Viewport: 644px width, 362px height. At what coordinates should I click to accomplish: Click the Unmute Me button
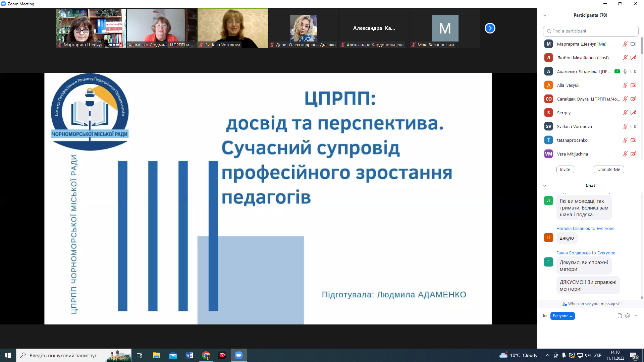coord(609,169)
